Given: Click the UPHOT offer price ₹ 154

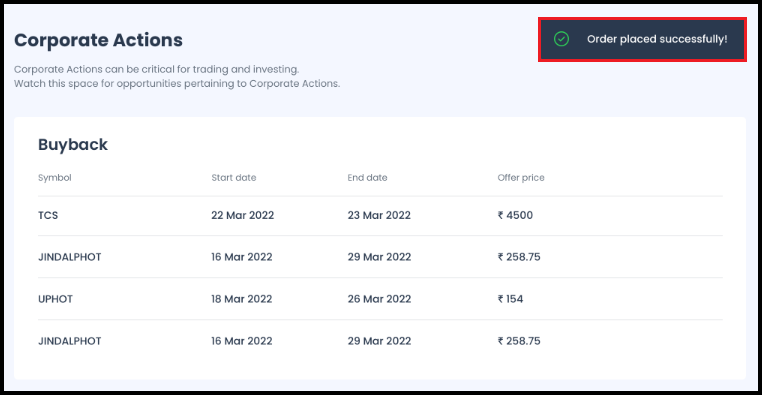Looking at the screenshot, I should coord(510,299).
